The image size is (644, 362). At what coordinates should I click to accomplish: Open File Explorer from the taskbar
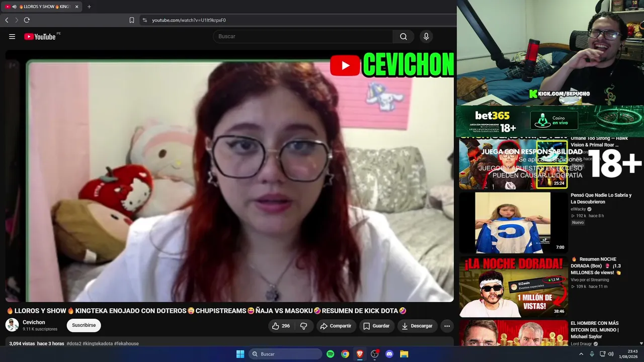[x=404, y=354]
